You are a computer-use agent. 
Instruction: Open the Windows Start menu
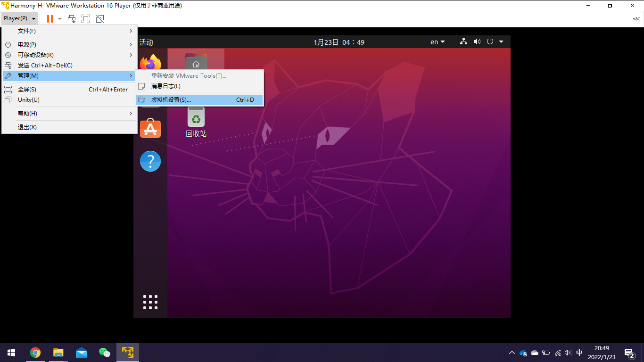[11, 353]
